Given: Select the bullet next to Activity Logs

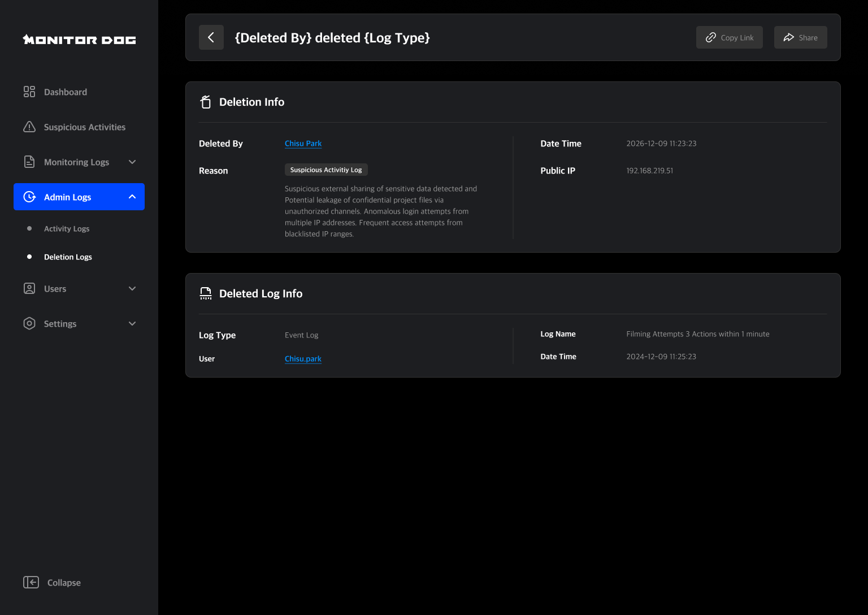Looking at the screenshot, I should click(x=29, y=228).
